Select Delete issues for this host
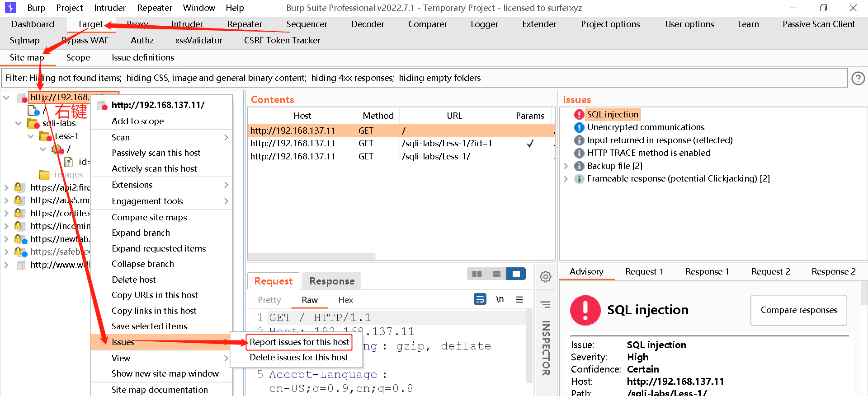 pyautogui.click(x=298, y=358)
